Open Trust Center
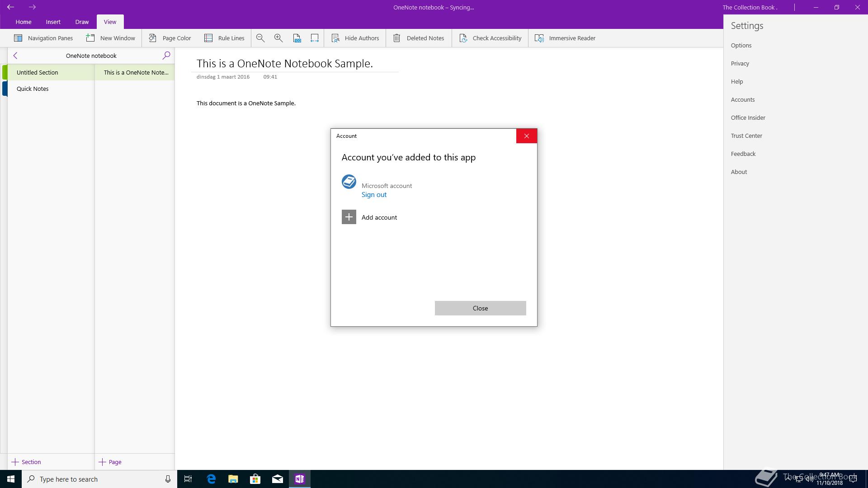 pos(746,136)
